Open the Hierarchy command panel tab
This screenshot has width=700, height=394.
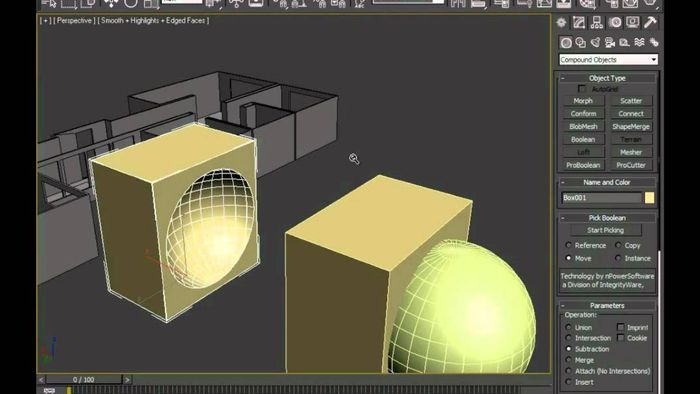[x=597, y=22]
